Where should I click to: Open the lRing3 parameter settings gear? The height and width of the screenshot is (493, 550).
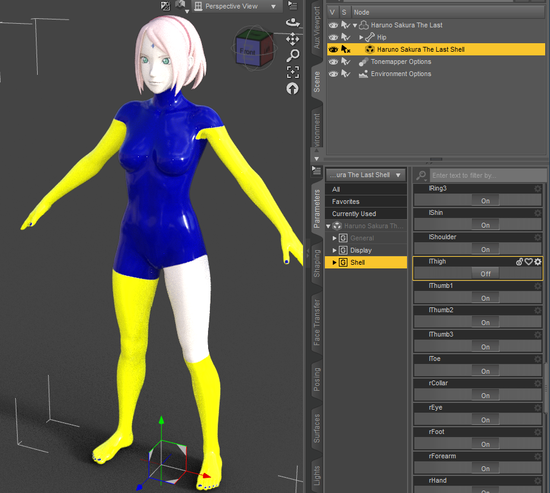point(538,189)
